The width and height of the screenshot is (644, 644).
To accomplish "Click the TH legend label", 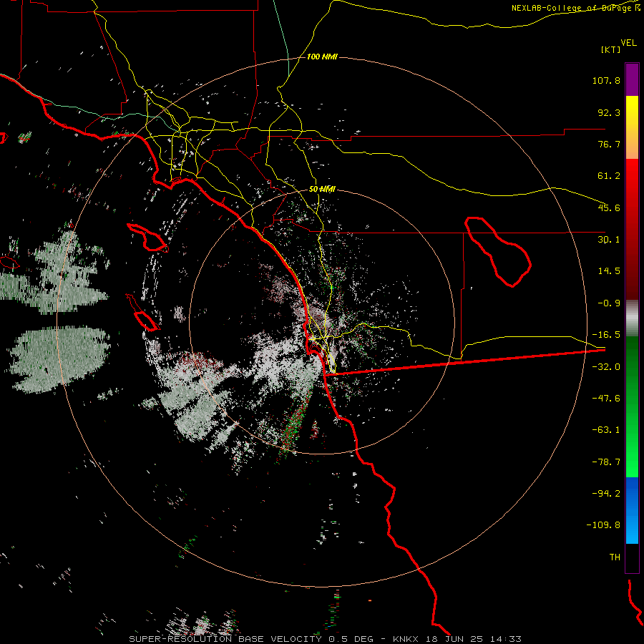I will (615, 557).
